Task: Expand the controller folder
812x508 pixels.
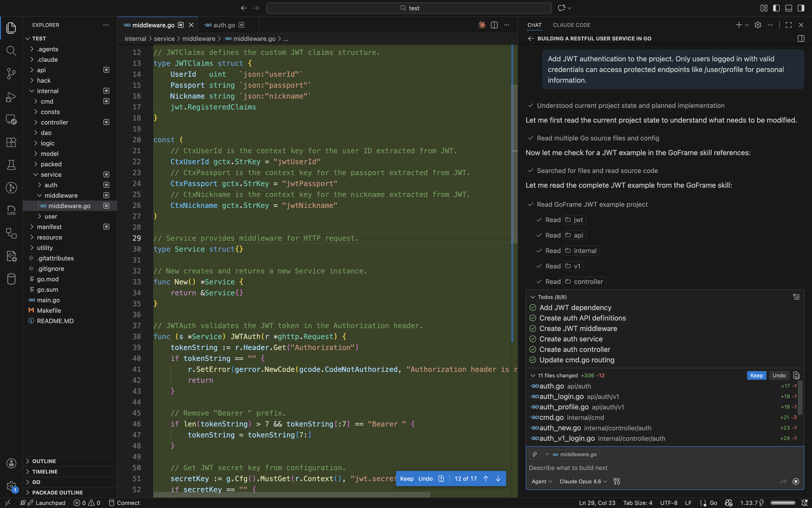Action: pyautogui.click(x=70, y=122)
